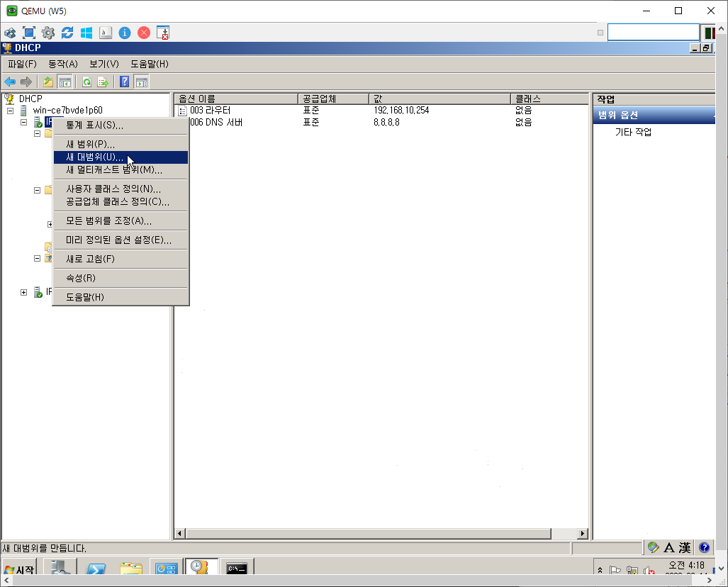Click the list pane scroll right arrow

(582, 534)
